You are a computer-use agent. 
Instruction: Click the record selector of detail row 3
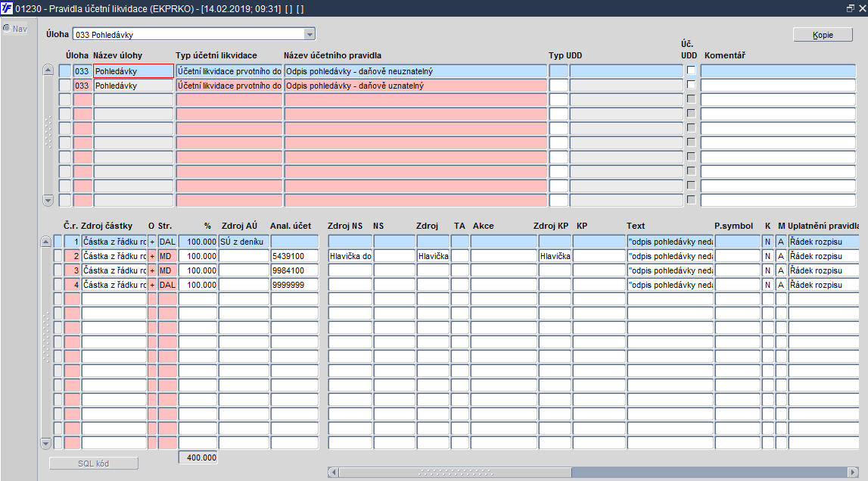tap(58, 270)
